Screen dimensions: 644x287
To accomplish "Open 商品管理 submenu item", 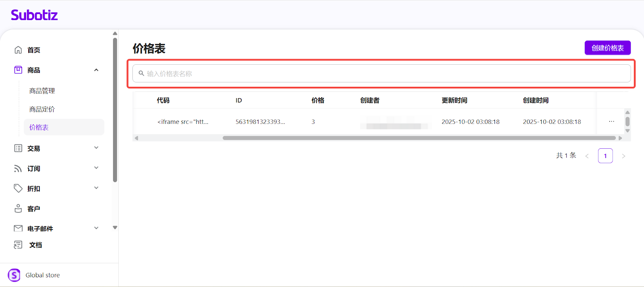I will 42,91.
